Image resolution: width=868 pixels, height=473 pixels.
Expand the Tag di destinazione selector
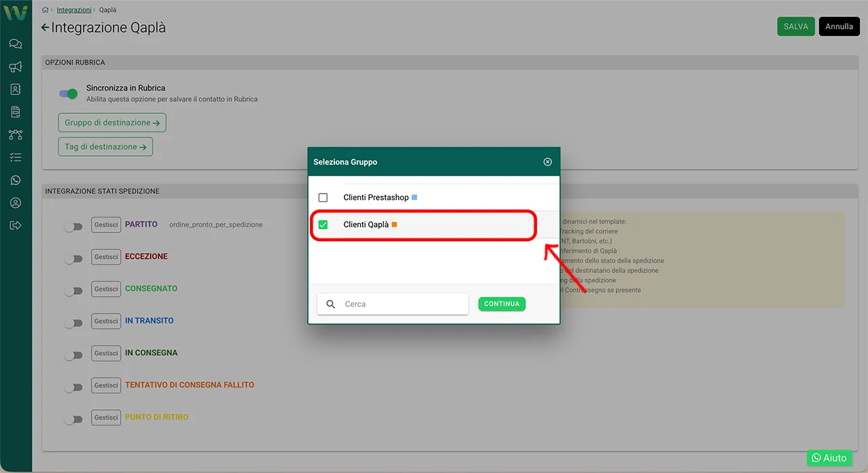pos(105,146)
